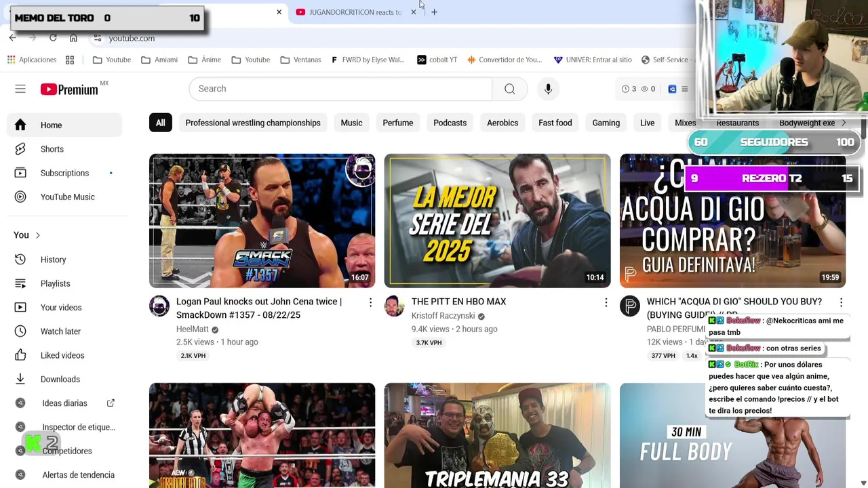Select the Live filter chip
Image resolution: width=868 pixels, height=488 pixels.
click(x=648, y=123)
